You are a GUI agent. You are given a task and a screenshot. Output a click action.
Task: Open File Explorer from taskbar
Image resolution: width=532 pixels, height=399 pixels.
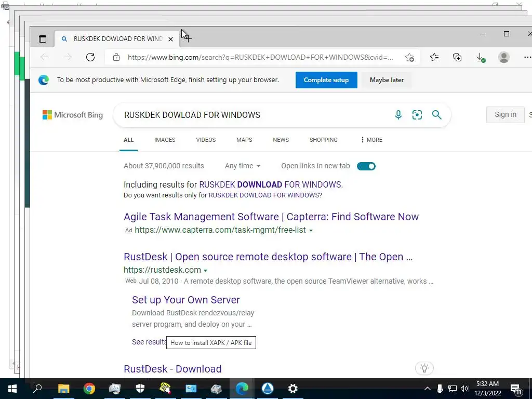(63, 389)
